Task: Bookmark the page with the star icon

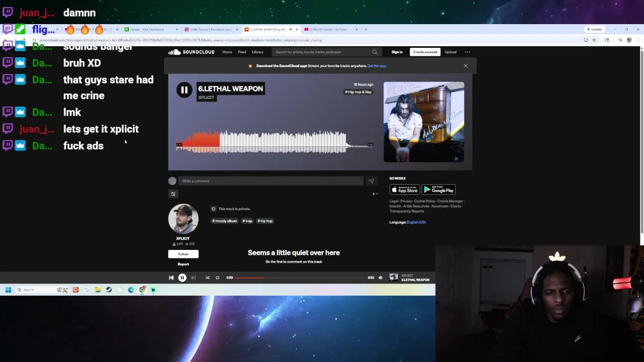Action: click(594, 40)
